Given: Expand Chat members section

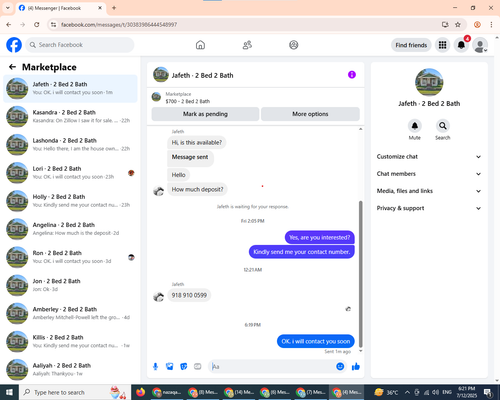Looking at the screenshot, I should tap(429, 174).
